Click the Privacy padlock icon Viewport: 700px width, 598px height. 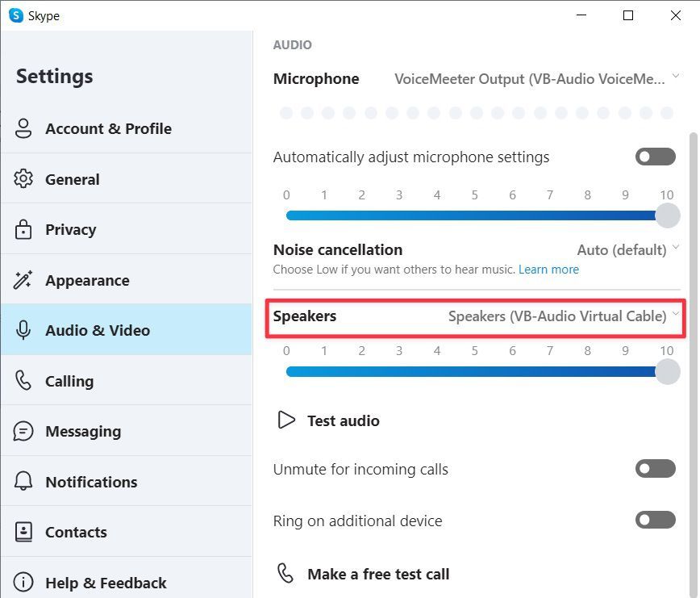[23, 229]
